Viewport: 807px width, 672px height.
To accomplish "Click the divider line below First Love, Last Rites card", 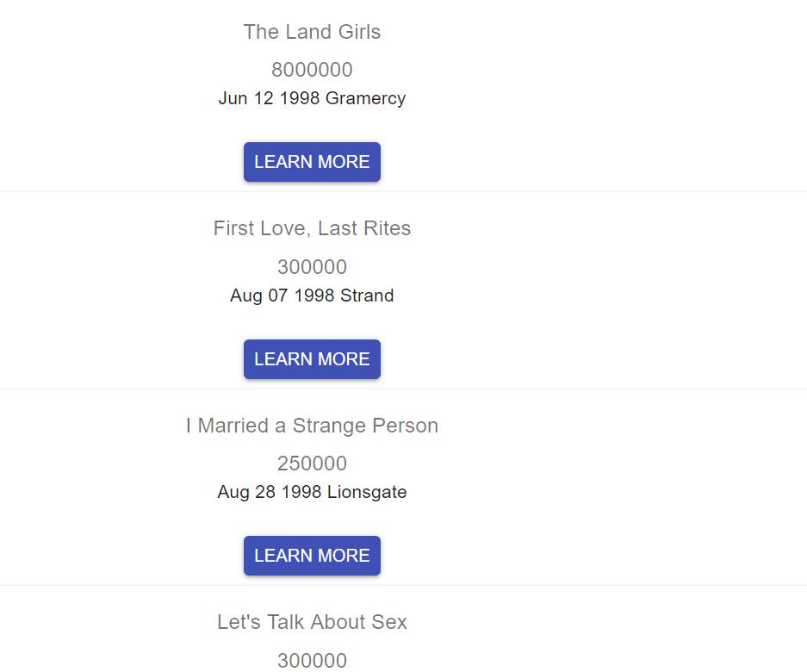I will tap(403, 389).
